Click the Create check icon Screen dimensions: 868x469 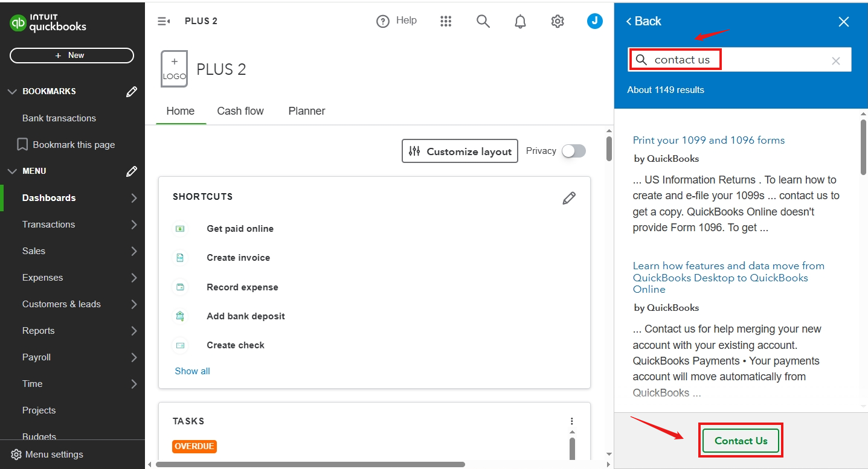(180, 345)
